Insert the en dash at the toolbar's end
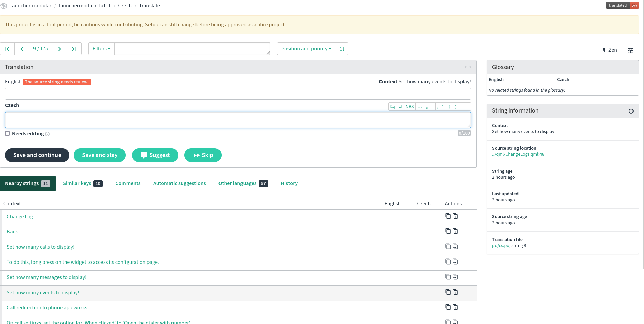Screen dimensions: 644x324 pyautogui.click(x=468, y=107)
